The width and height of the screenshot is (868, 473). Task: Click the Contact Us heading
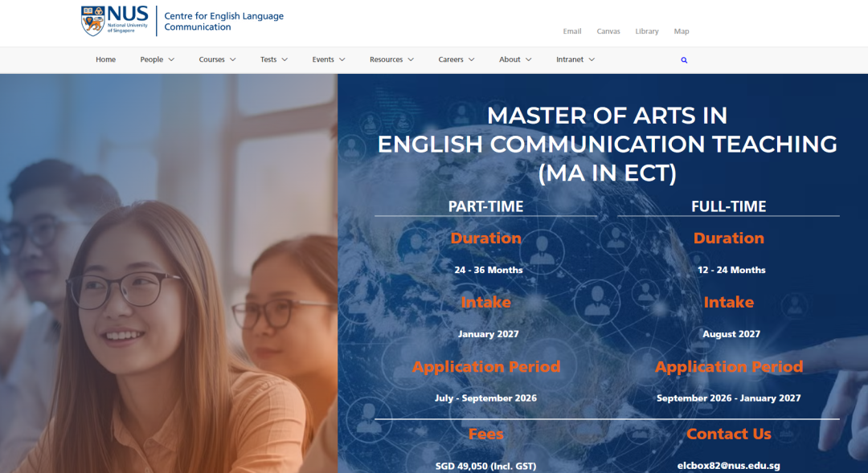click(728, 434)
